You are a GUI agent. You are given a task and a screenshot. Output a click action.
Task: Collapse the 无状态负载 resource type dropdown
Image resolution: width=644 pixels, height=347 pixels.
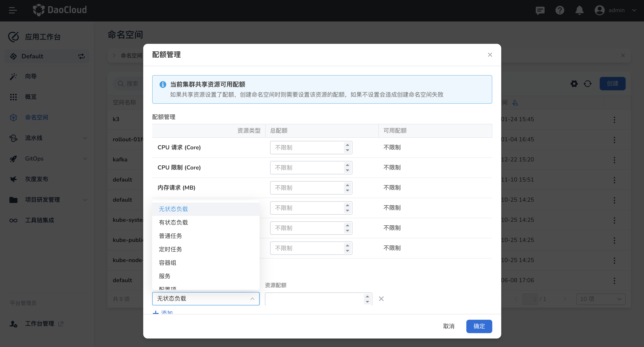[252, 298]
